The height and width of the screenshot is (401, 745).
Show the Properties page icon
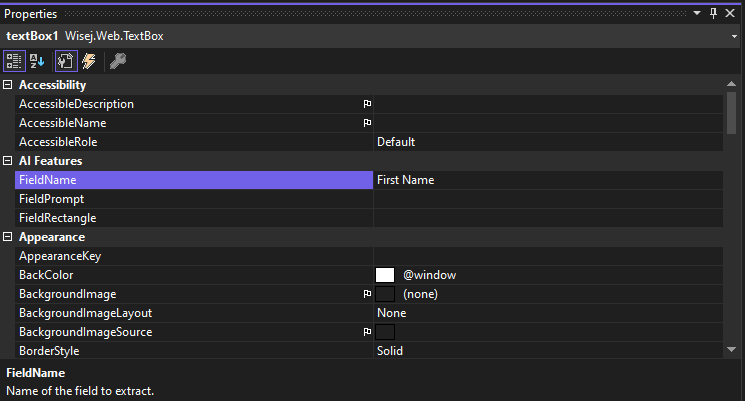click(x=66, y=61)
